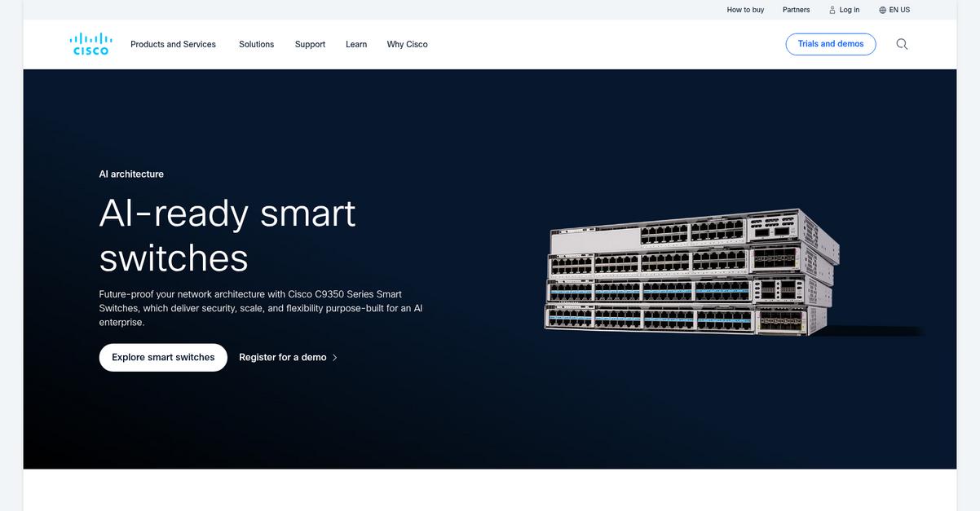980x511 pixels.
Task: Click the Trials and demos button
Action: [831, 44]
